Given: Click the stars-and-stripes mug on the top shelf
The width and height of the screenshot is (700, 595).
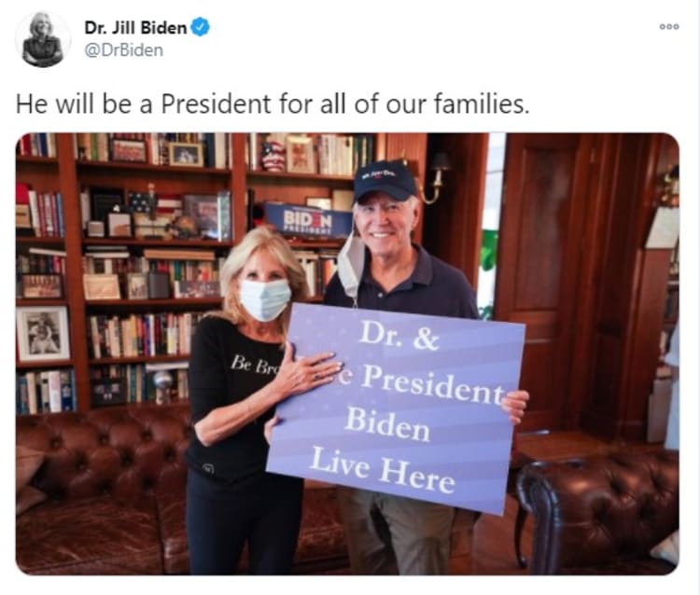Looking at the screenshot, I should tap(273, 157).
